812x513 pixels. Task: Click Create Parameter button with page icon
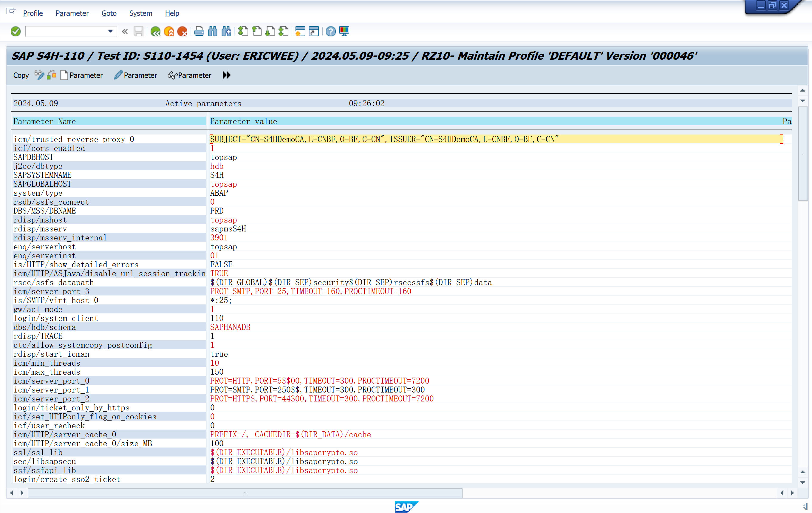(82, 75)
